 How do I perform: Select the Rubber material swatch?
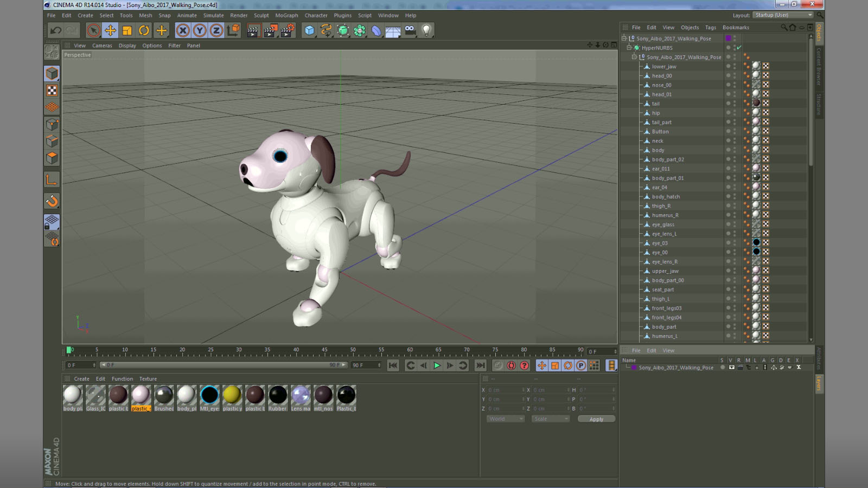(x=278, y=398)
